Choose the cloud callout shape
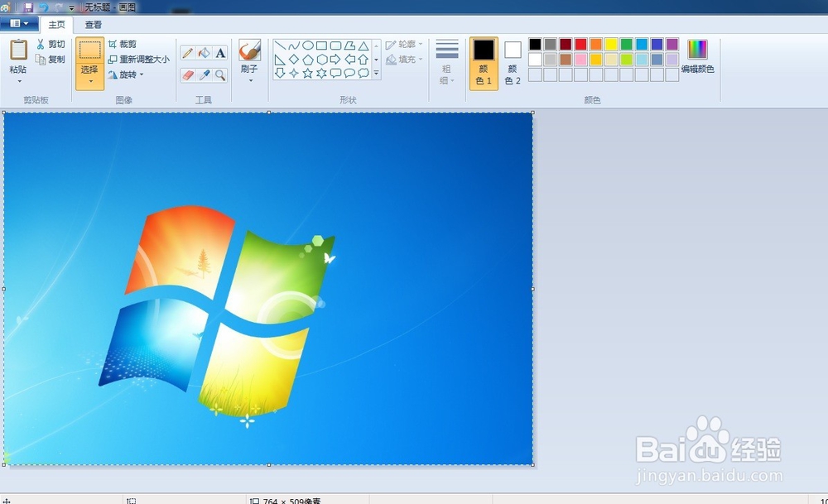The width and height of the screenshot is (828, 504). tap(363, 74)
